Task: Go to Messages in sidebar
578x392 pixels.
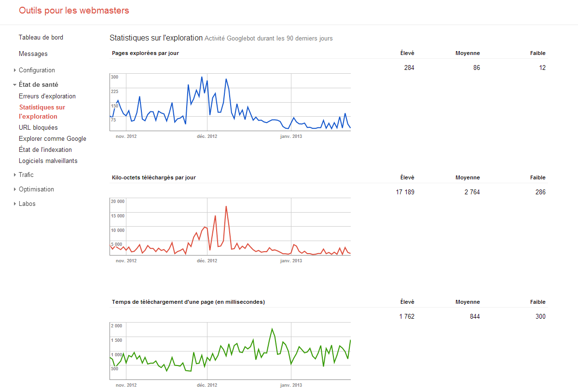Action: [x=33, y=54]
